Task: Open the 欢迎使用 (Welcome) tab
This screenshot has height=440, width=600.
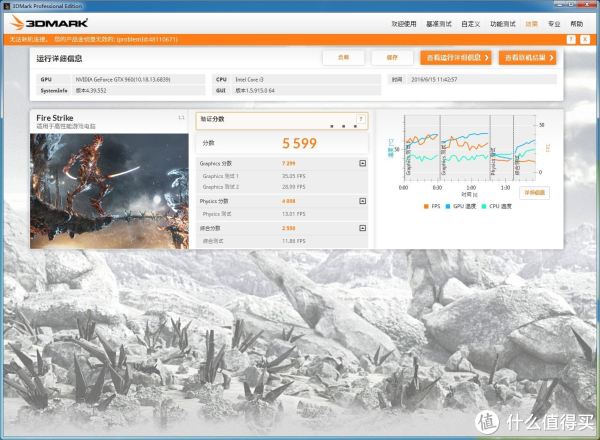Action: 404,24
